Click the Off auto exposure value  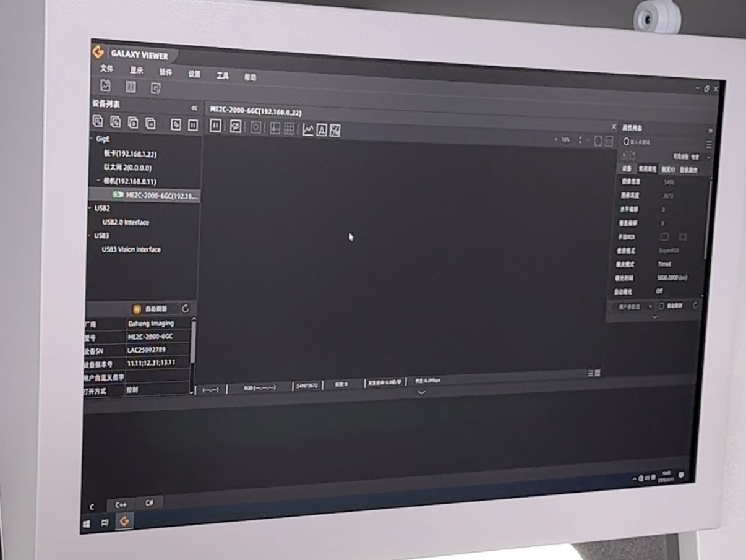(660, 291)
